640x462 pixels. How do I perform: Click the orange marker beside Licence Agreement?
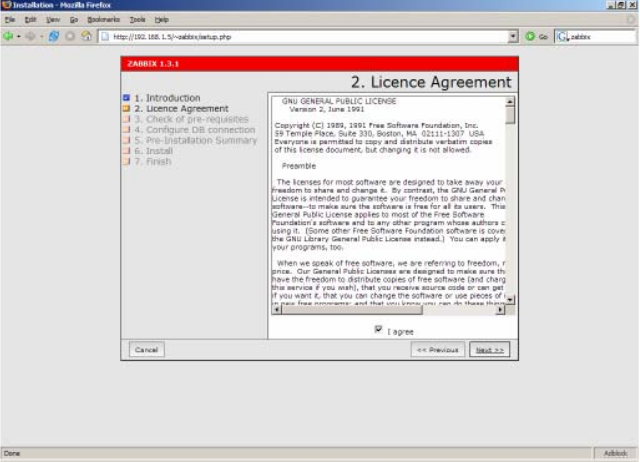127,108
